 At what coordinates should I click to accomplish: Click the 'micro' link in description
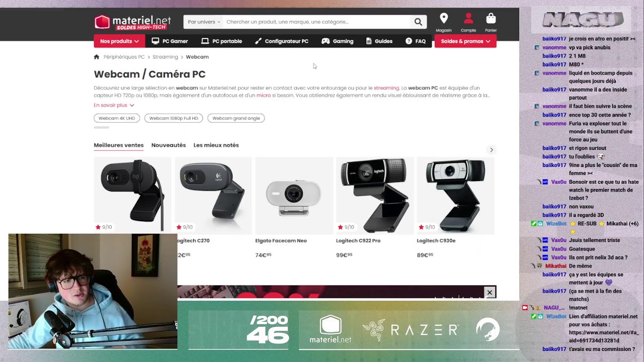(x=264, y=96)
